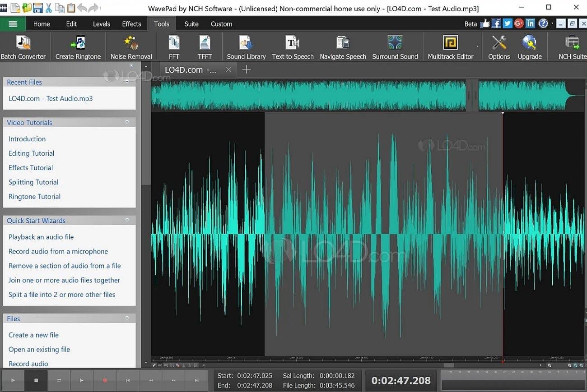Share via the Google Plus icon
Image resolution: width=587 pixels, height=392 pixels.
tap(519, 23)
